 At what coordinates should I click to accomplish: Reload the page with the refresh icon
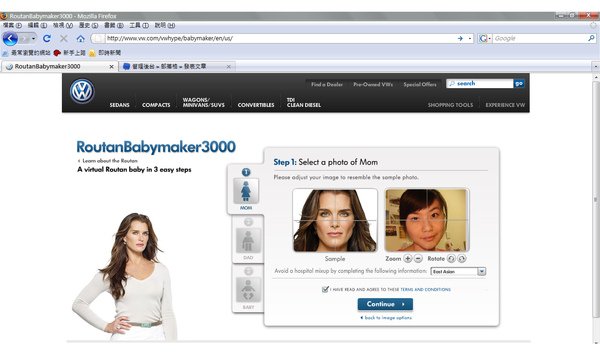[47, 38]
